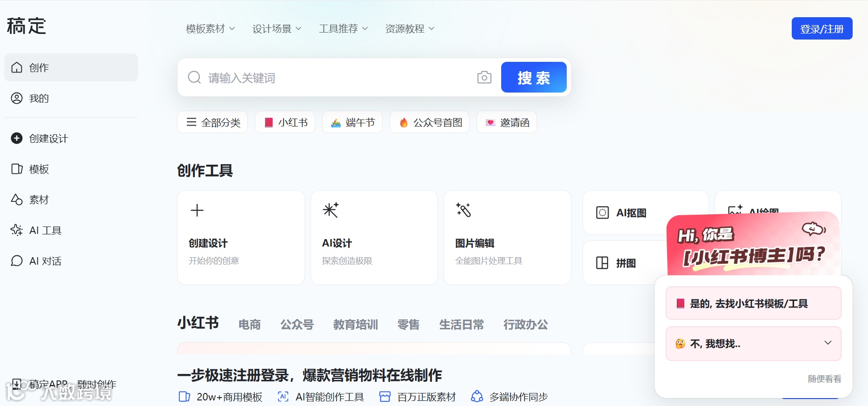Click the 开始你的创意 subtitle text
This screenshot has width=868, height=406.
214,261
